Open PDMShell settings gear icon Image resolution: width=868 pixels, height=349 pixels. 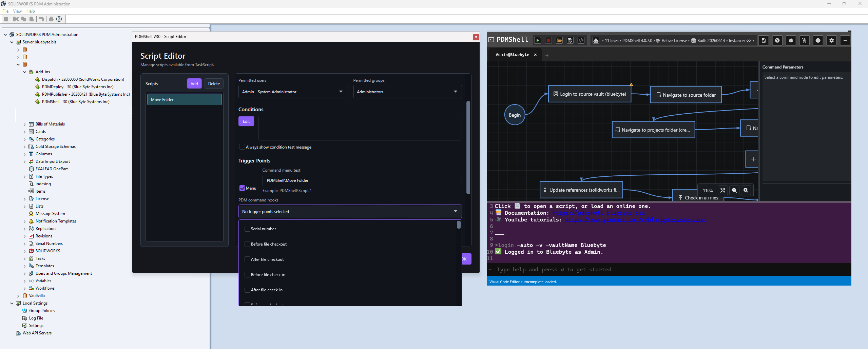point(831,40)
